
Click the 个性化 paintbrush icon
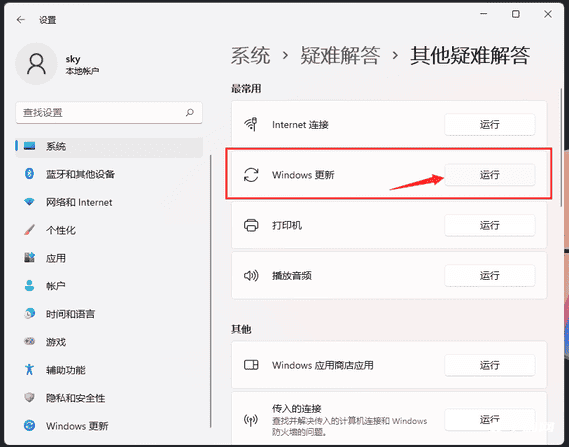[29, 230]
